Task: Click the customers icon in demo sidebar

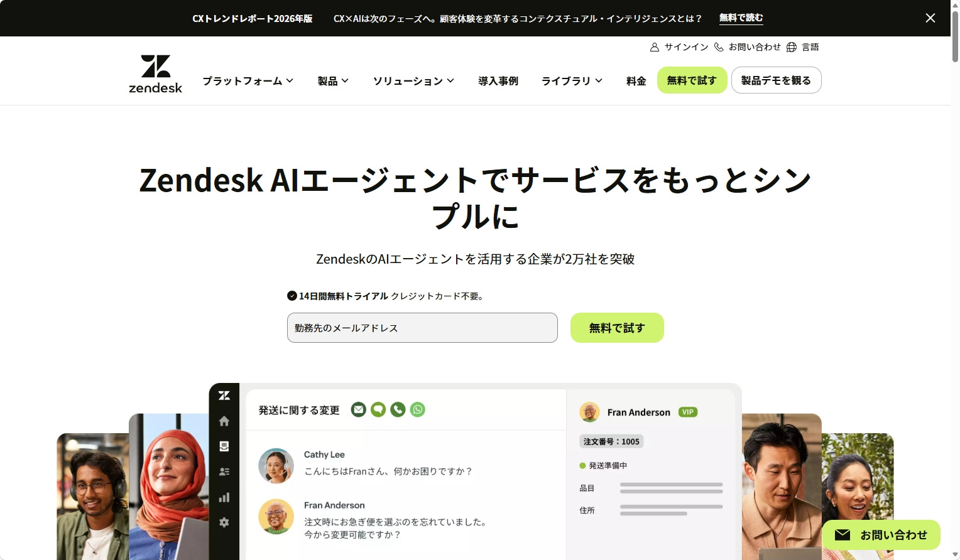Action: click(x=224, y=471)
